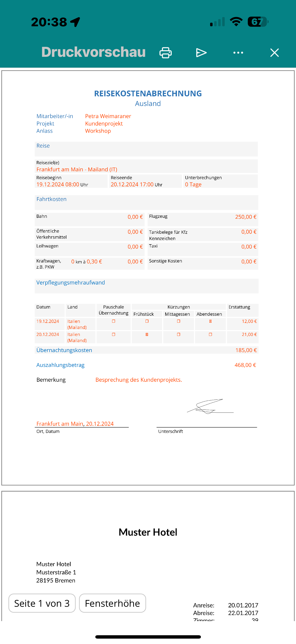This screenshot has height=644, width=296.
Task: Click Reisebeginn '19.12.2024 08:00'
Action: [x=58, y=184]
